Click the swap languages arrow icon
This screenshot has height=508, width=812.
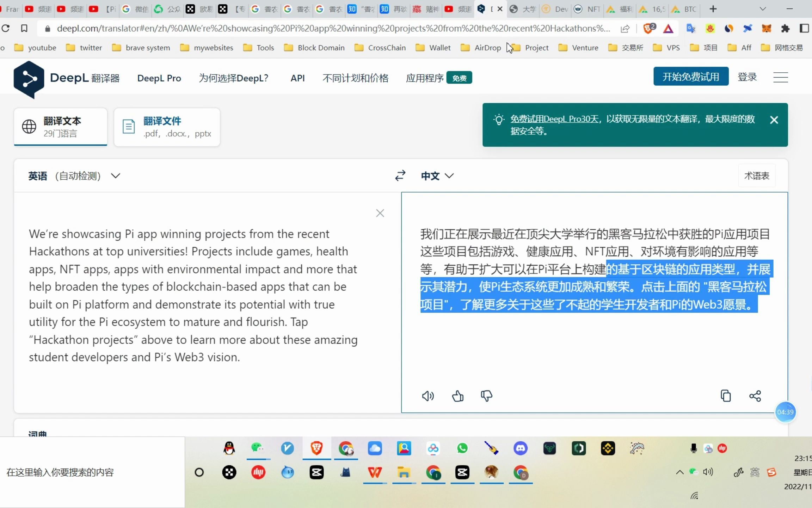click(x=400, y=176)
